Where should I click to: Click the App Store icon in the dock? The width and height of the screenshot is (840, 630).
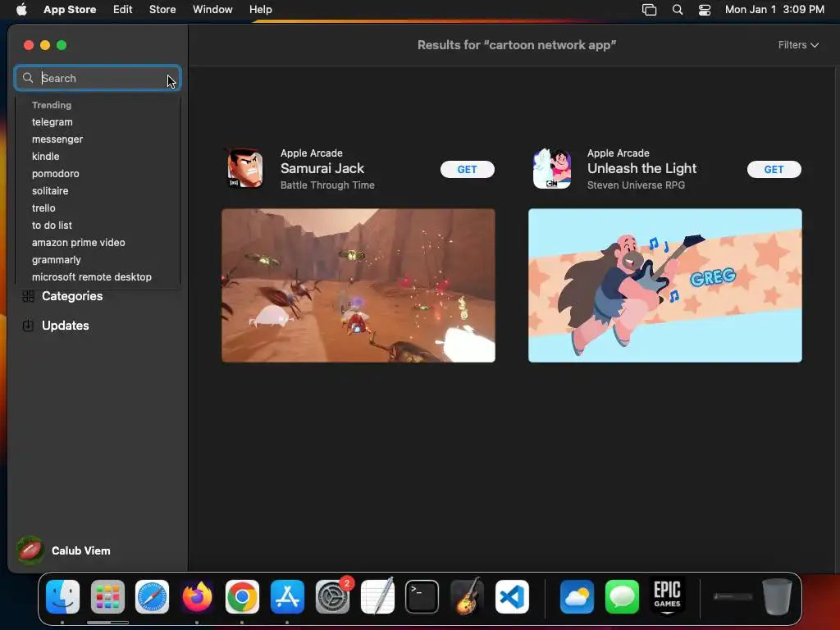coord(287,597)
